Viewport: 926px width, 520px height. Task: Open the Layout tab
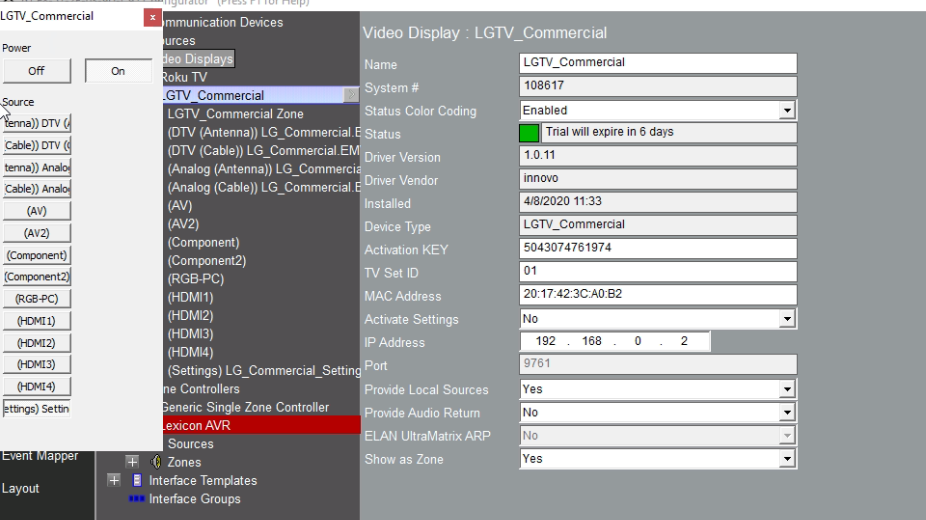(20, 489)
